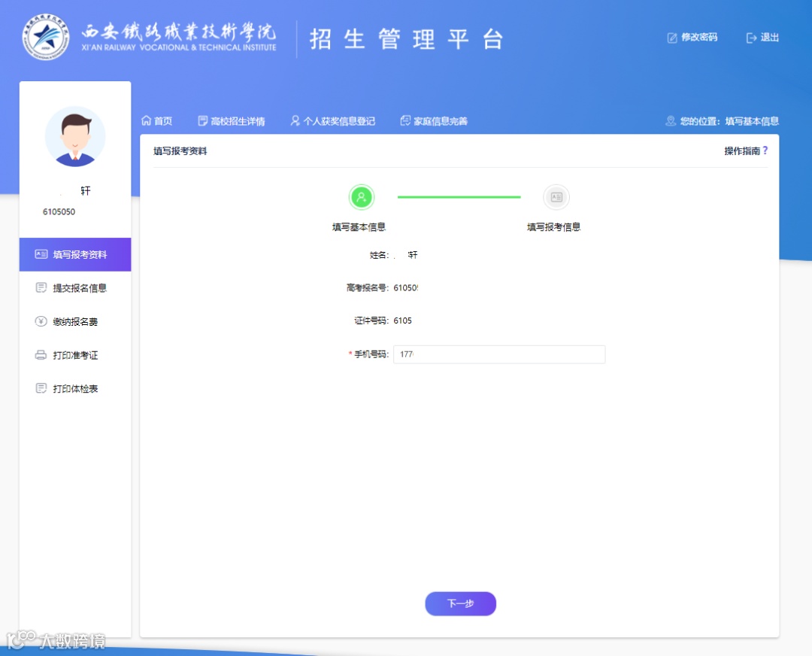Select 提交报名信息 in sidebar
812x656 pixels.
(75, 288)
